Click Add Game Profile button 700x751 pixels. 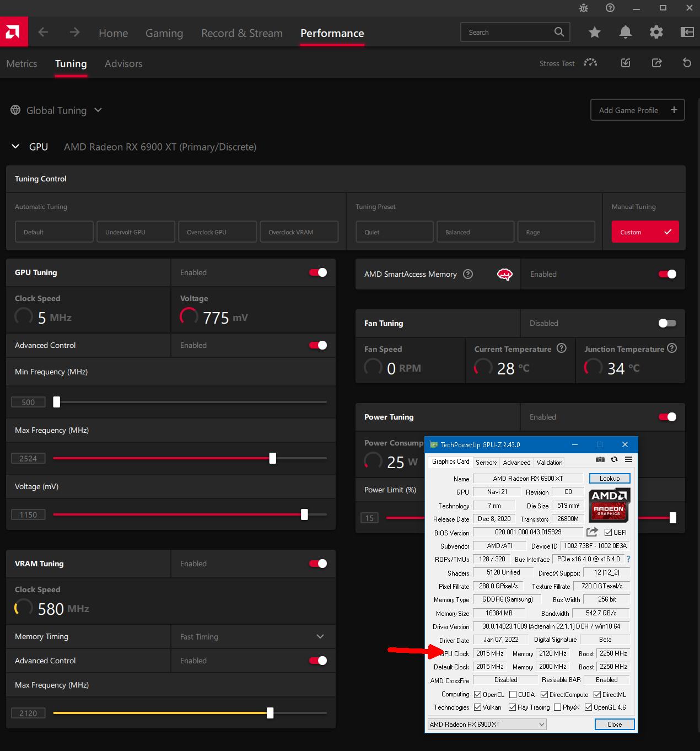[637, 110]
